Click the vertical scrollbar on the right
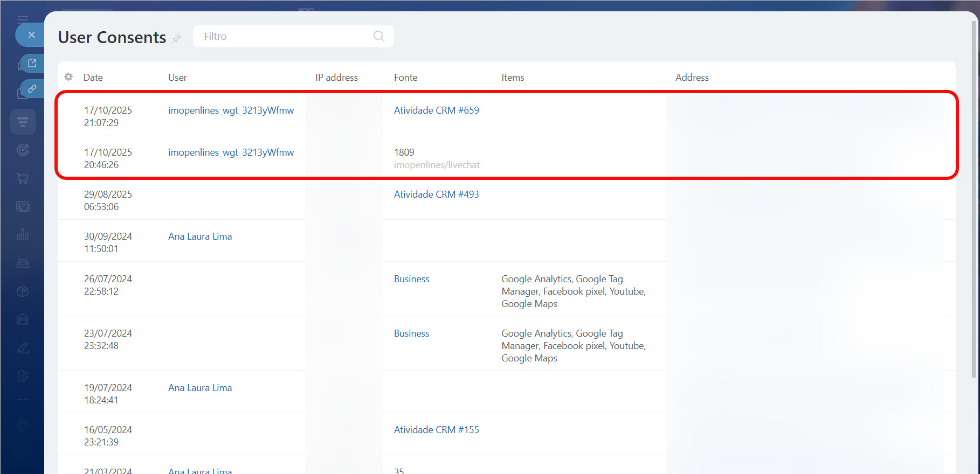Image resolution: width=980 pixels, height=474 pixels. click(x=974, y=199)
